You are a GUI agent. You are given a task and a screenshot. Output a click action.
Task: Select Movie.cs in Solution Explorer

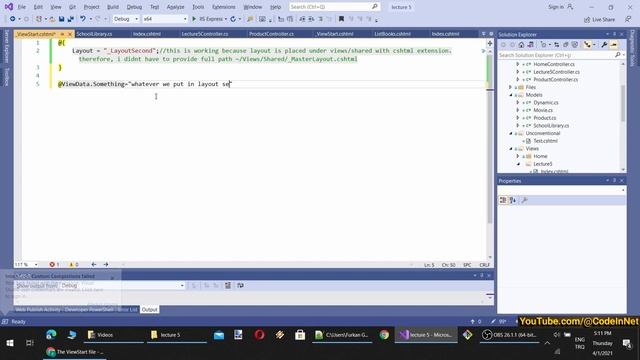point(543,110)
